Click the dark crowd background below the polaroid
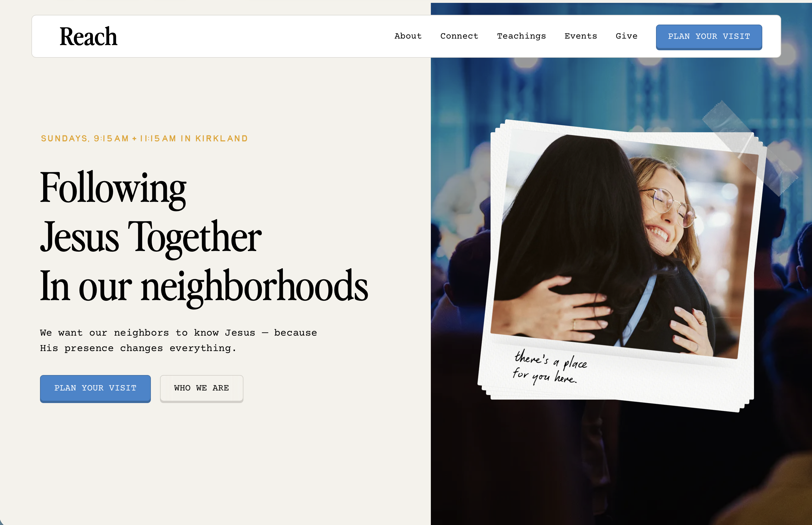Screen dimensions: 812x525 click(621, 470)
